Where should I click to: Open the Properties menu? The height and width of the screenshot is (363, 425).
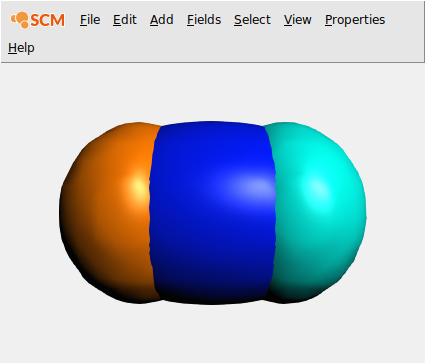pos(355,20)
